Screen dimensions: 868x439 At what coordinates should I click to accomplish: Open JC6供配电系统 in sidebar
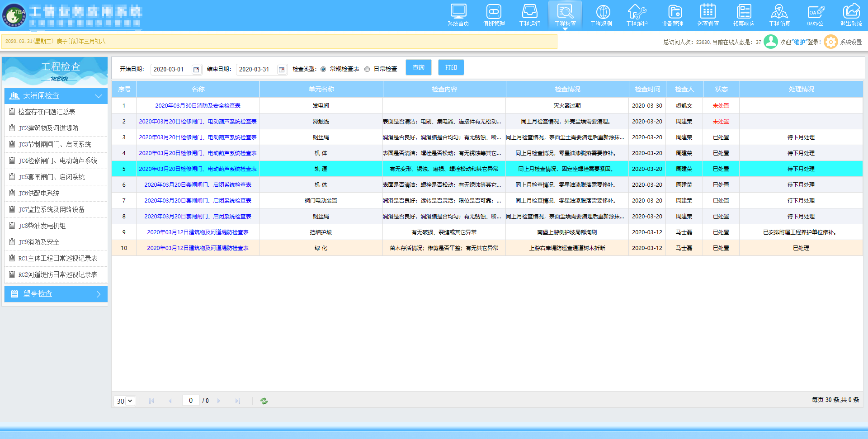coord(56,193)
